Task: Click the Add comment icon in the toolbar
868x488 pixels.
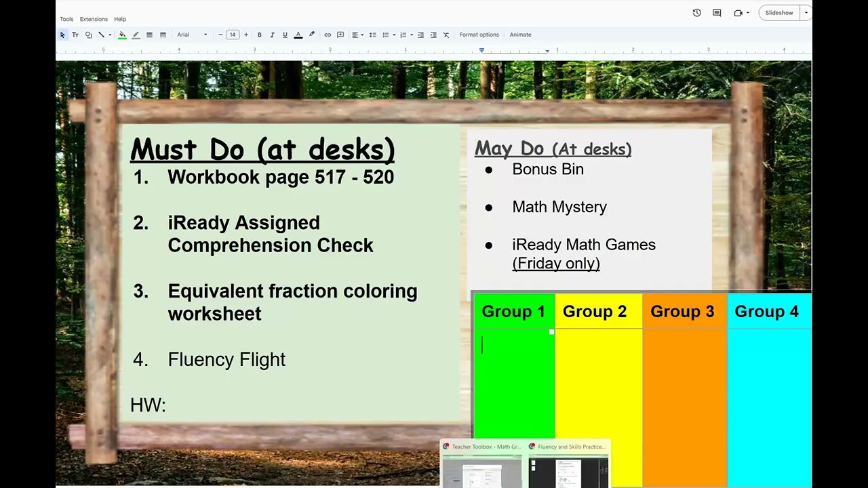Action: point(340,35)
